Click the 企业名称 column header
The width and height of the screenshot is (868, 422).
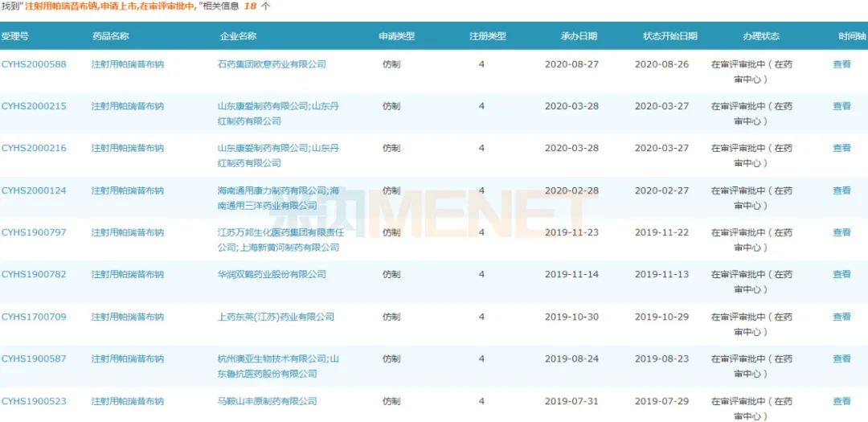coord(238,36)
